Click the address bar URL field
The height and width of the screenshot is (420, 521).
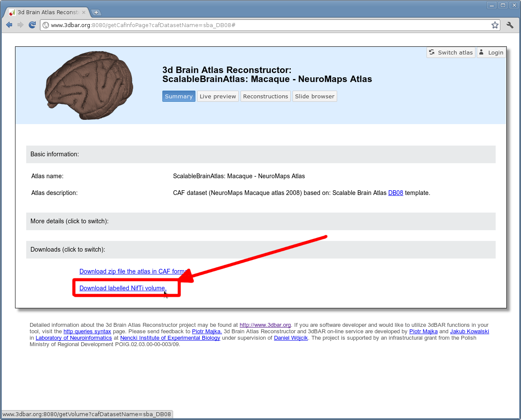pyautogui.click(x=266, y=25)
